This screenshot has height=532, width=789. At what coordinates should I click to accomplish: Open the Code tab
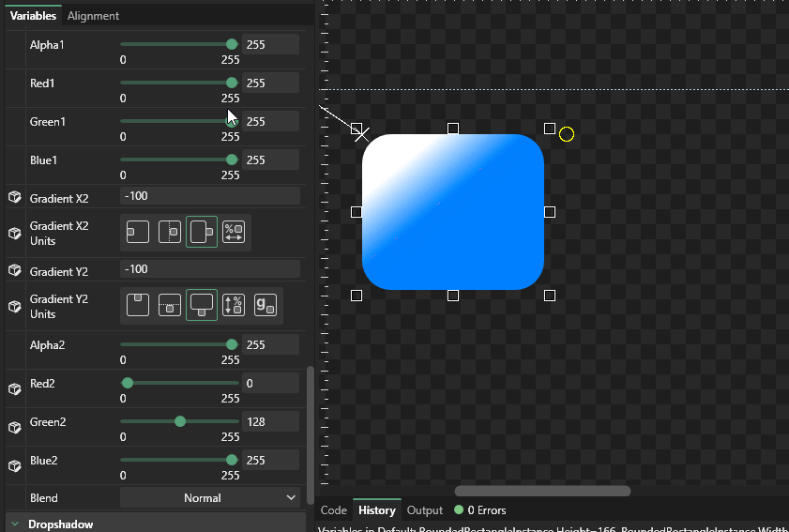click(333, 510)
